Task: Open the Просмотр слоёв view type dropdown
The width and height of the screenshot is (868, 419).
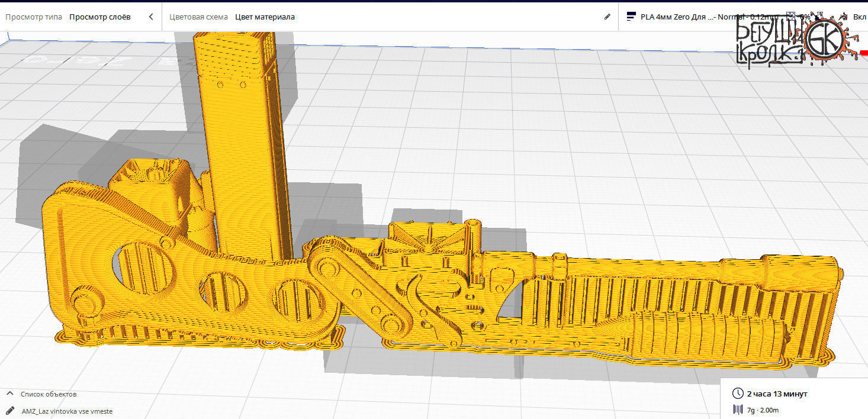Action: 101,17
